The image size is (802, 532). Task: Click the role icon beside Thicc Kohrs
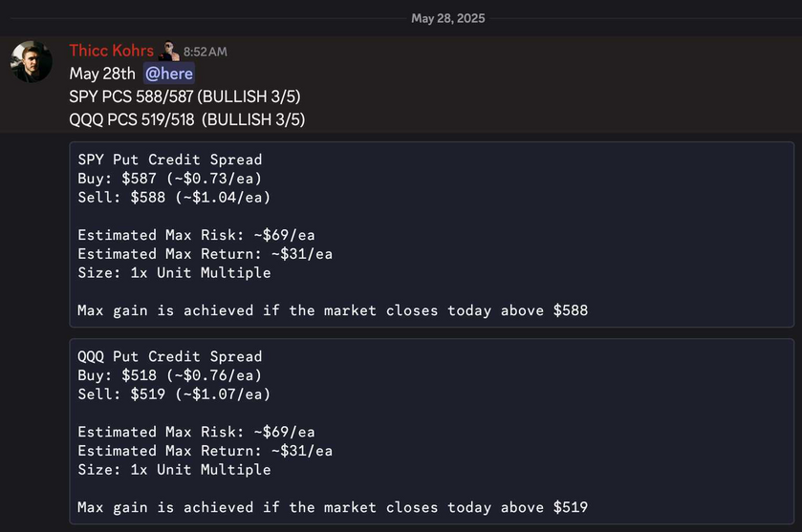pos(169,52)
